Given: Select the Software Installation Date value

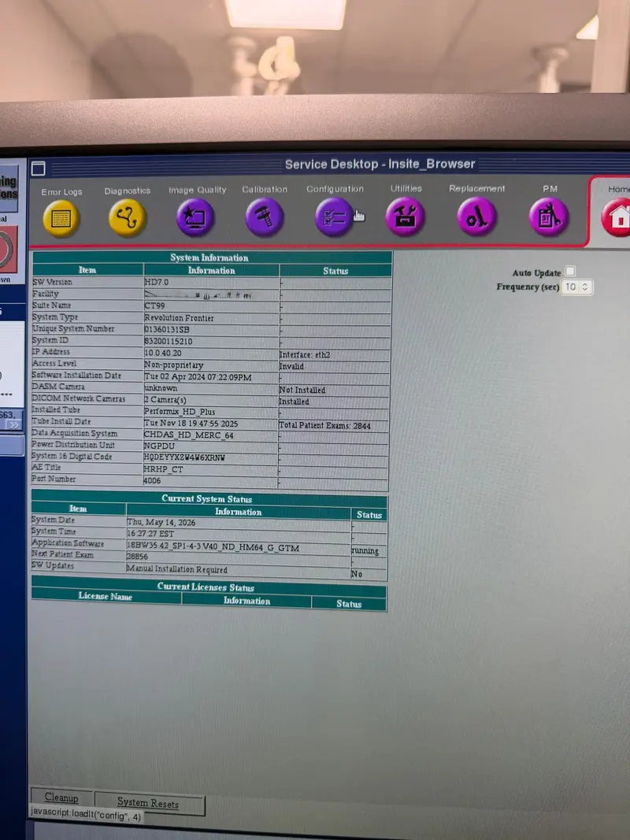Looking at the screenshot, I should [x=198, y=377].
